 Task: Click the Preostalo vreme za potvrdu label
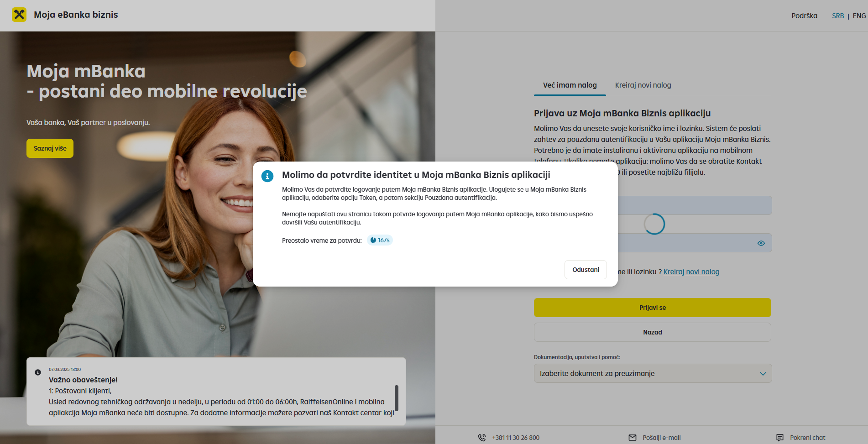[x=322, y=240]
